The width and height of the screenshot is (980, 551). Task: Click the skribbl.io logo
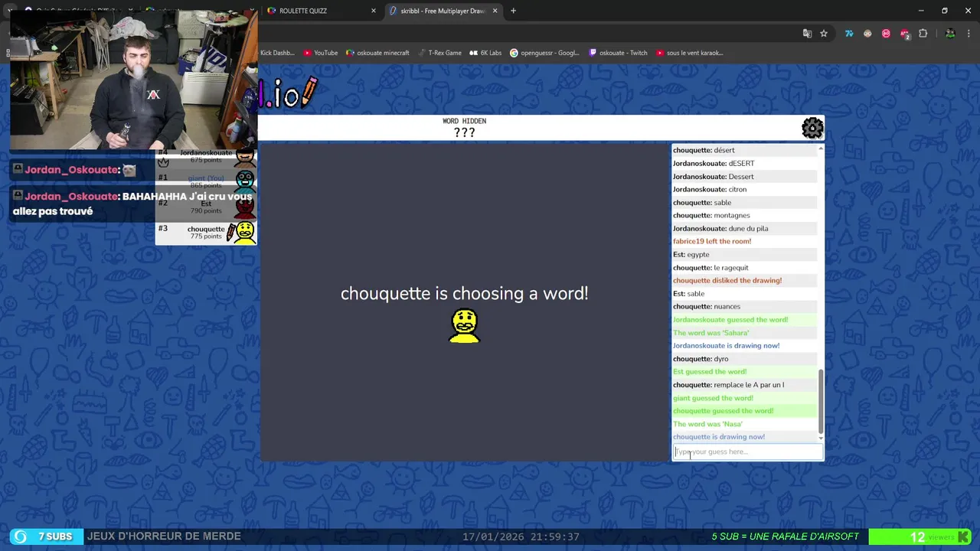(x=288, y=94)
